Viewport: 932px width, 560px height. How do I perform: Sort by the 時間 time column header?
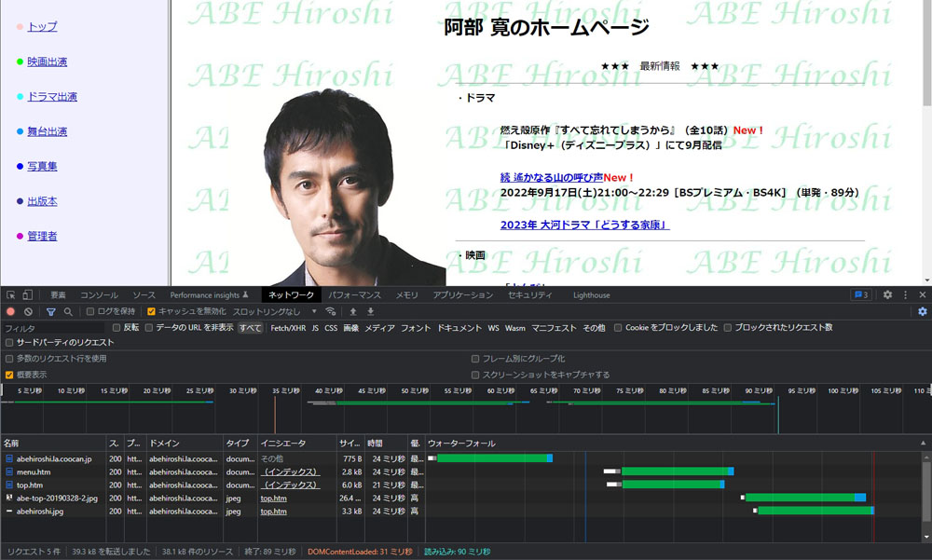coord(386,443)
